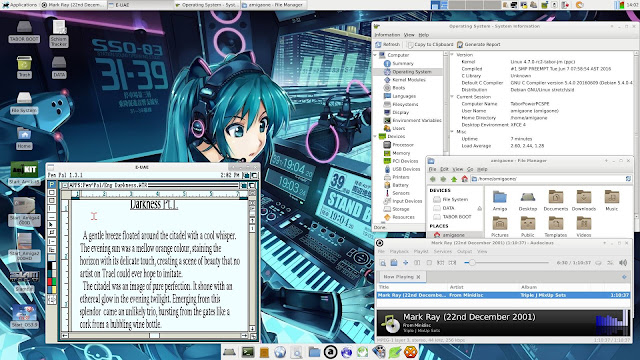Open the Information menu in System Information
Viewport: 640px width, 360px height.
coord(387,35)
